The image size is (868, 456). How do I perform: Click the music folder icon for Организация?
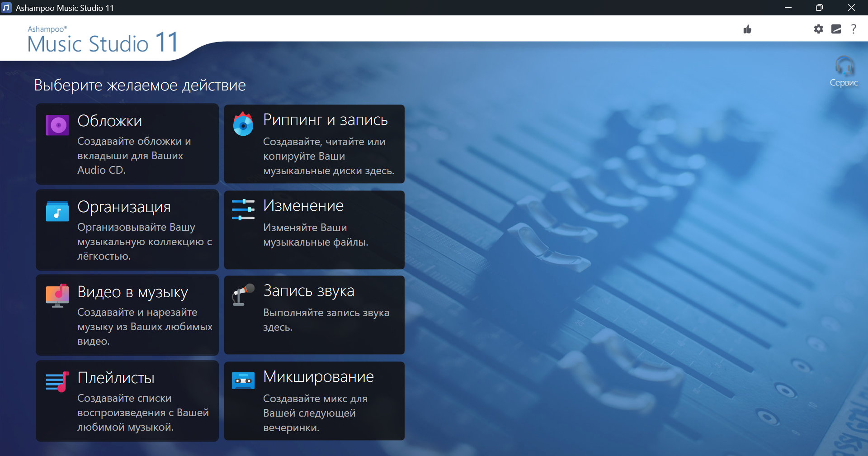(x=57, y=211)
